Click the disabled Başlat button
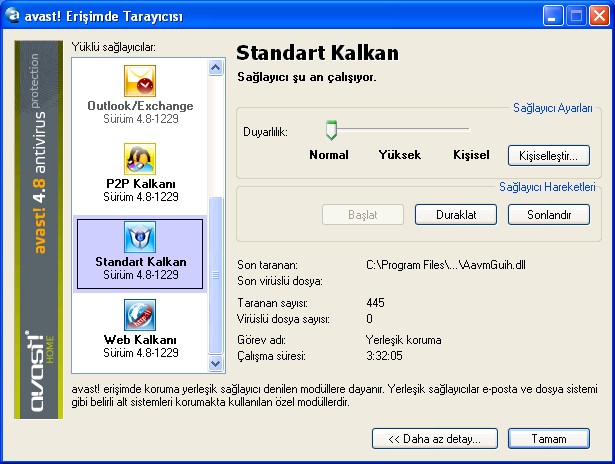Image resolution: width=615 pixels, height=464 pixels. tap(363, 215)
